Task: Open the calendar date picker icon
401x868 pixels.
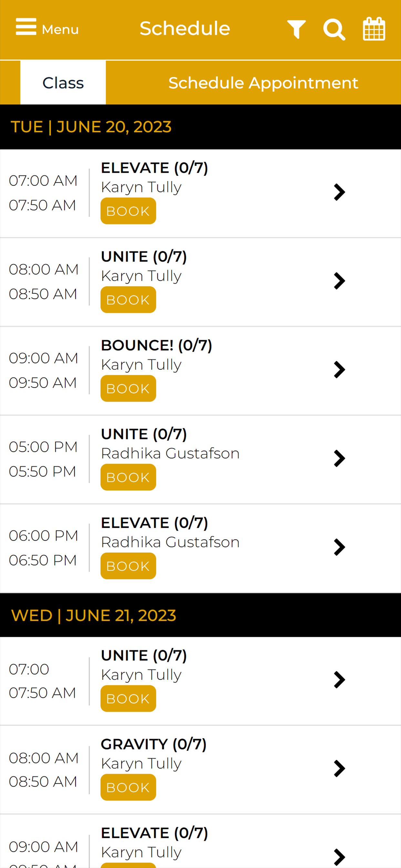Action: point(374,29)
